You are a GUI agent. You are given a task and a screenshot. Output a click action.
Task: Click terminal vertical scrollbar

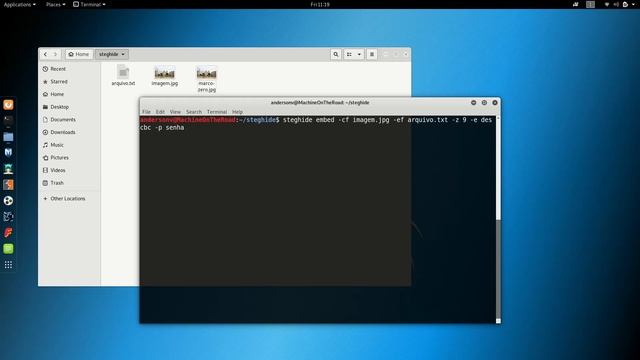click(498, 219)
